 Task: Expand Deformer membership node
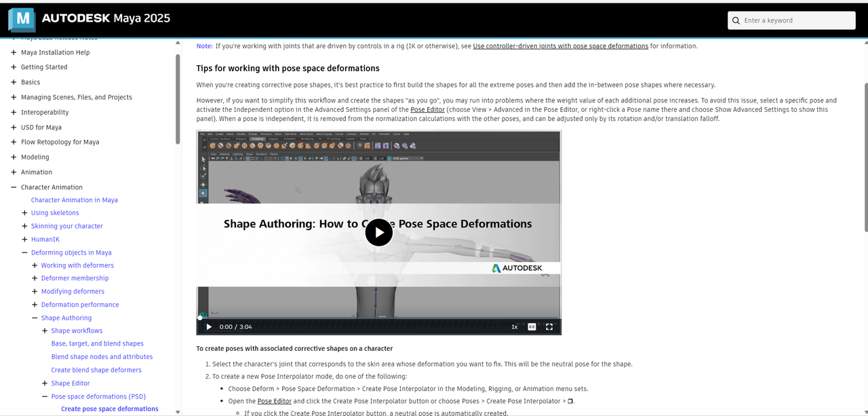point(35,278)
